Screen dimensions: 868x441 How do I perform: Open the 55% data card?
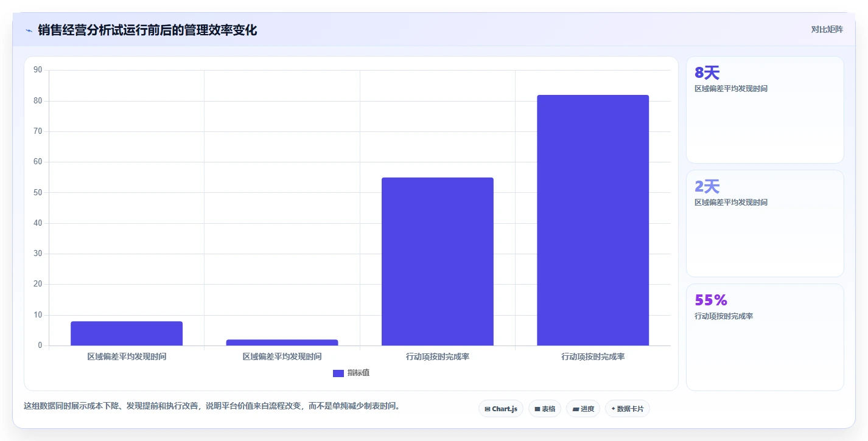765,337
